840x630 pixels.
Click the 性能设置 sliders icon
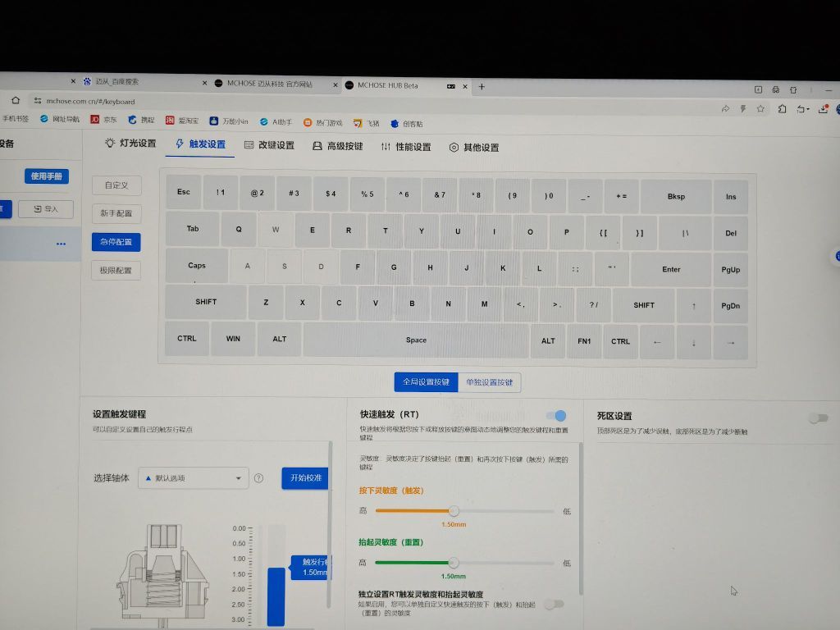(x=386, y=147)
